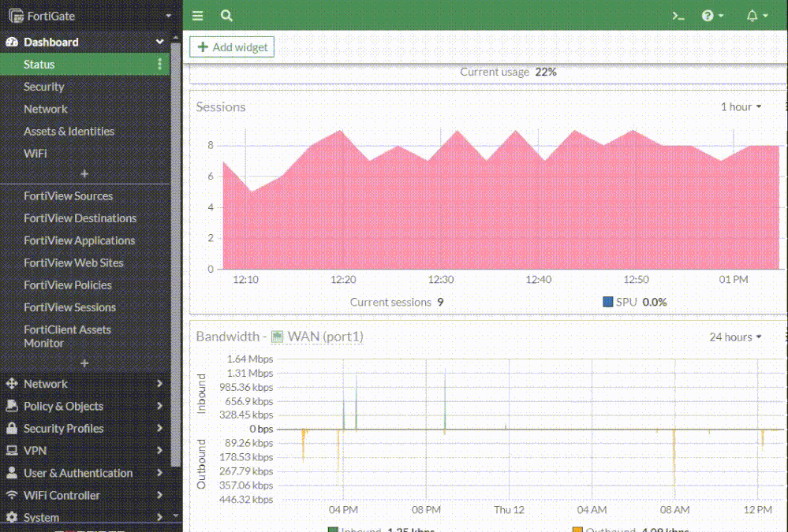The width and height of the screenshot is (788, 532).
Task: Click the 1.64 Mbps axis label
Action: [x=250, y=359]
